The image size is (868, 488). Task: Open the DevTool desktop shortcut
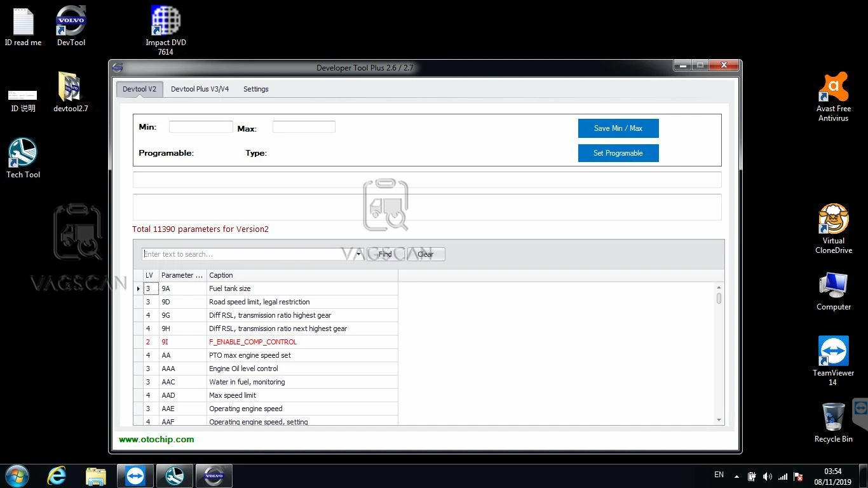click(71, 26)
